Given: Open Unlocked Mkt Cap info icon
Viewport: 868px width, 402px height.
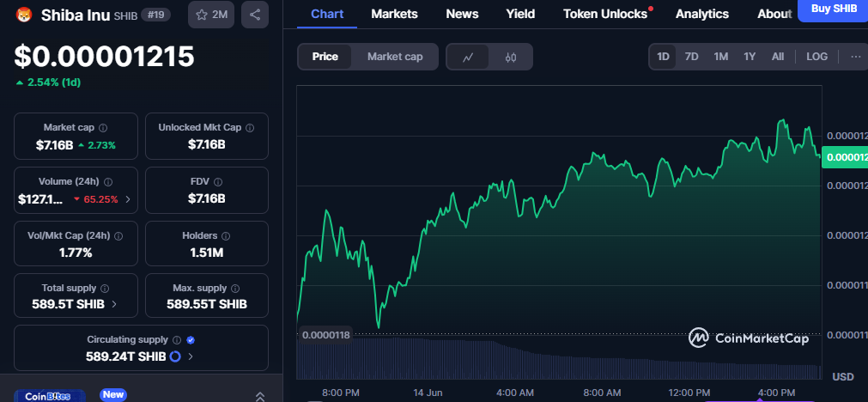Looking at the screenshot, I should tap(250, 128).
